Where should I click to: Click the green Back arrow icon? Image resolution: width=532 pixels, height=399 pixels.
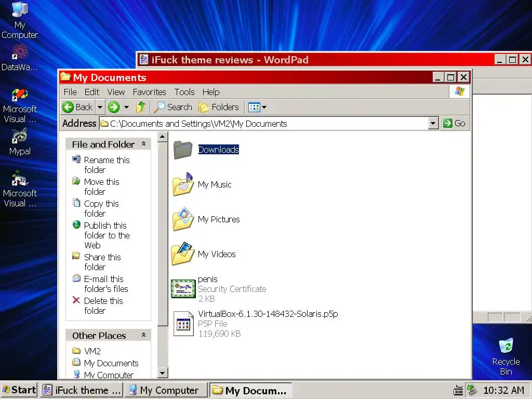[x=68, y=107]
